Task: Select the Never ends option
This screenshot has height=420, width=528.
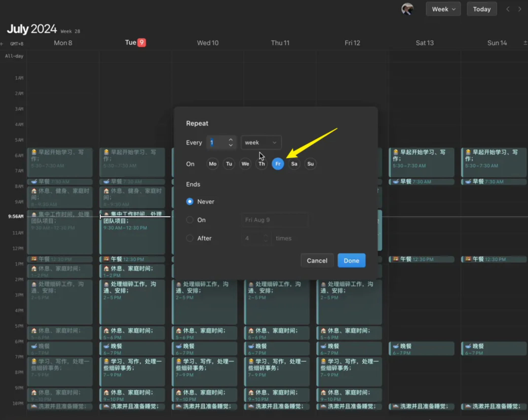Action: click(190, 201)
